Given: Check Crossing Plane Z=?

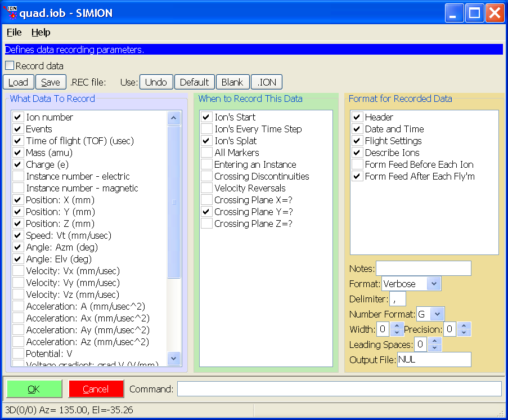Looking at the screenshot, I should (x=206, y=224).
